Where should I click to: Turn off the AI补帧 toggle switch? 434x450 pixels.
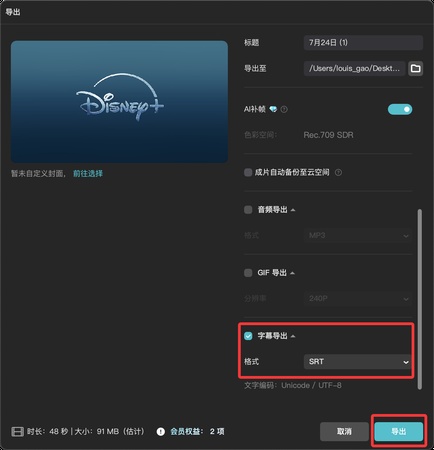(x=400, y=109)
